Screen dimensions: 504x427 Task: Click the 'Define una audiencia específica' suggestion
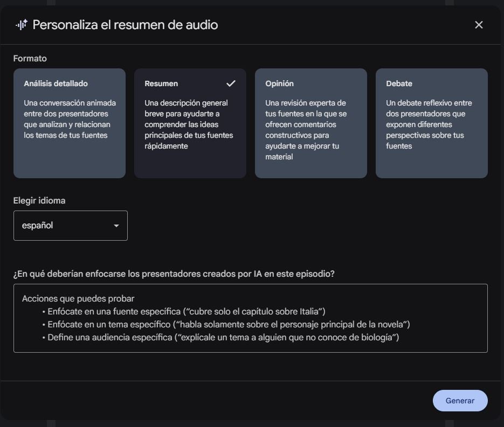pos(223,338)
